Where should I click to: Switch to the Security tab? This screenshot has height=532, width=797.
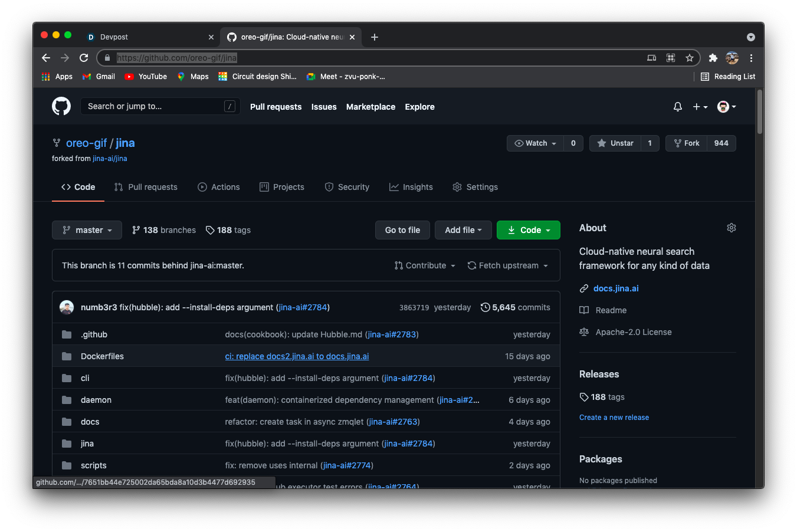[x=347, y=187]
